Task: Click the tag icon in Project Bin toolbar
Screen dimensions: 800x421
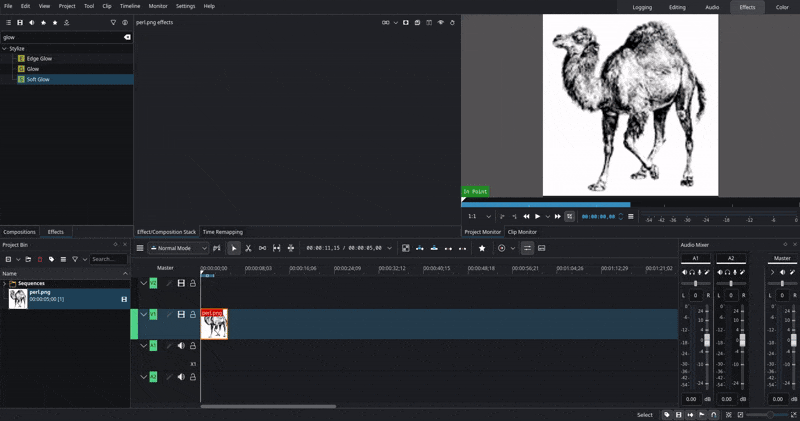Action: [51, 259]
